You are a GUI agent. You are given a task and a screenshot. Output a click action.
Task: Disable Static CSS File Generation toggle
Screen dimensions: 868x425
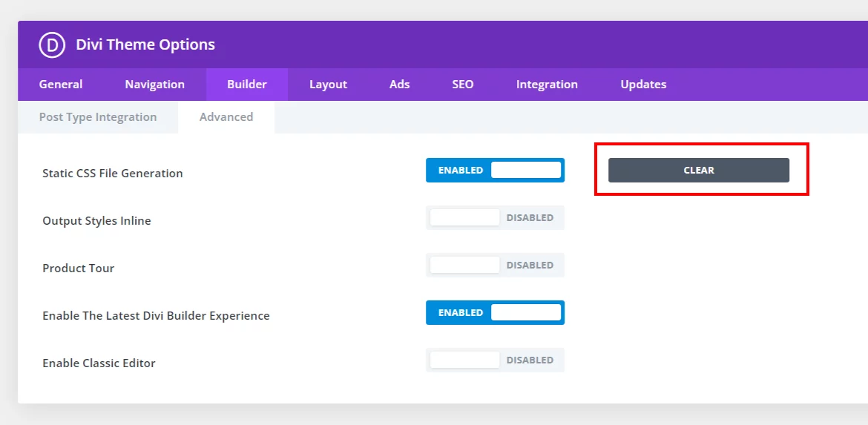pyautogui.click(x=495, y=171)
